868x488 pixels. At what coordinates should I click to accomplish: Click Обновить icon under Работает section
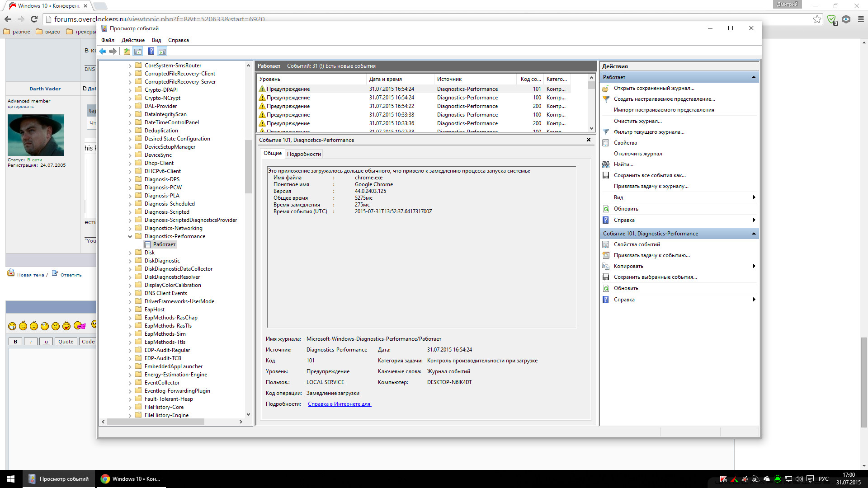tap(606, 209)
